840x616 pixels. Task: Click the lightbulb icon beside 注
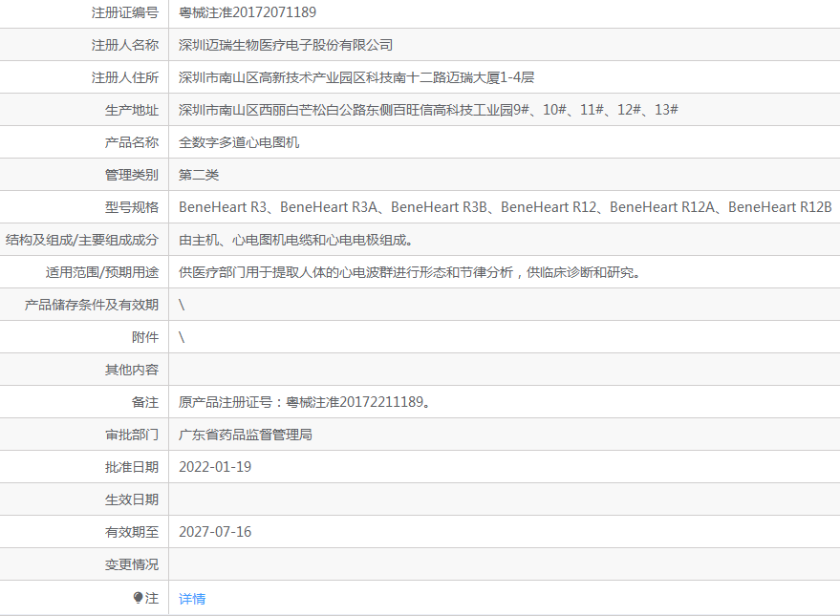click(x=138, y=597)
